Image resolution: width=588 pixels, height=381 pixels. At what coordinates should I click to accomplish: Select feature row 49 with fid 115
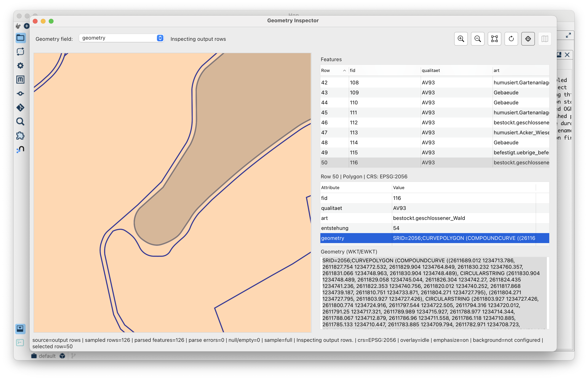(435, 153)
